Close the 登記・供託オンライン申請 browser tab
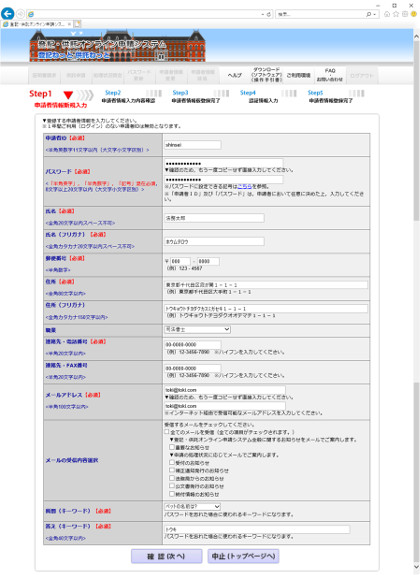 [x=68, y=24]
